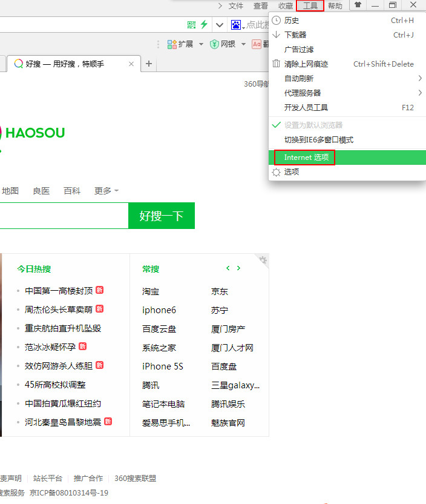
Task: Close the 好搜 browser tab
Action: (x=131, y=64)
